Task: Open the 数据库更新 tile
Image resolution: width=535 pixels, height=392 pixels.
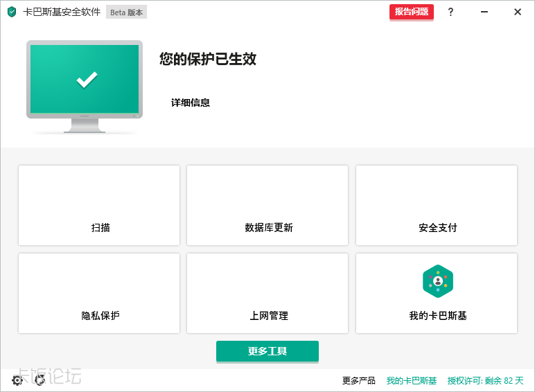Action: [267, 205]
